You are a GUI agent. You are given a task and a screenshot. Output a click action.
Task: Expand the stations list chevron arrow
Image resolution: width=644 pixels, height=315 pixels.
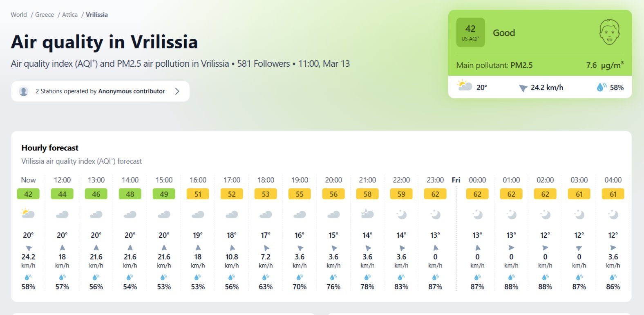177,91
